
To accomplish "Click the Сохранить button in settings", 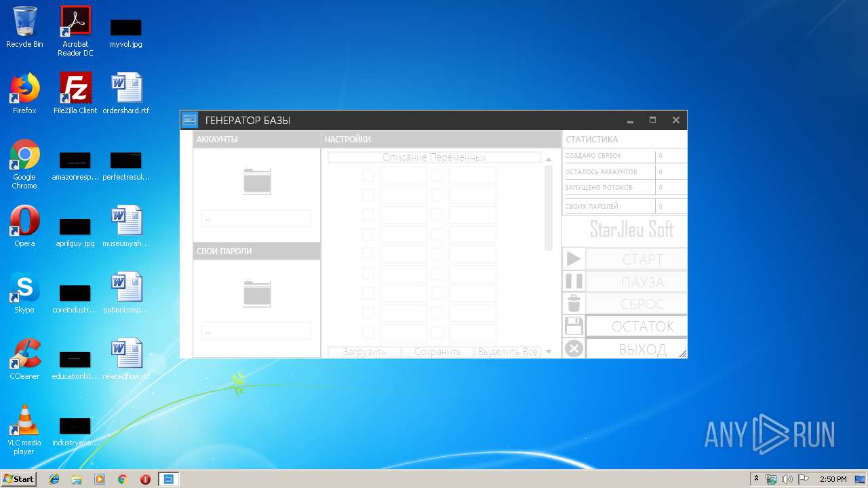I will pos(437,352).
